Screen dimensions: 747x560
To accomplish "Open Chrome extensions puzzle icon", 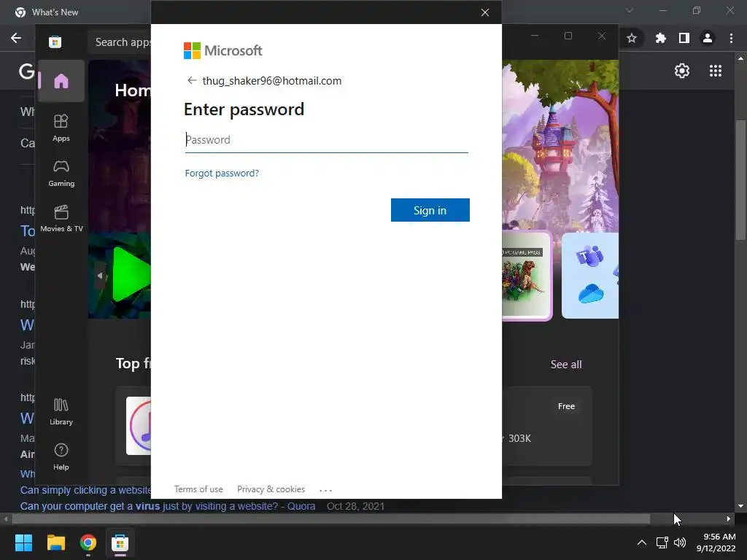I will [x=660, y=38].
